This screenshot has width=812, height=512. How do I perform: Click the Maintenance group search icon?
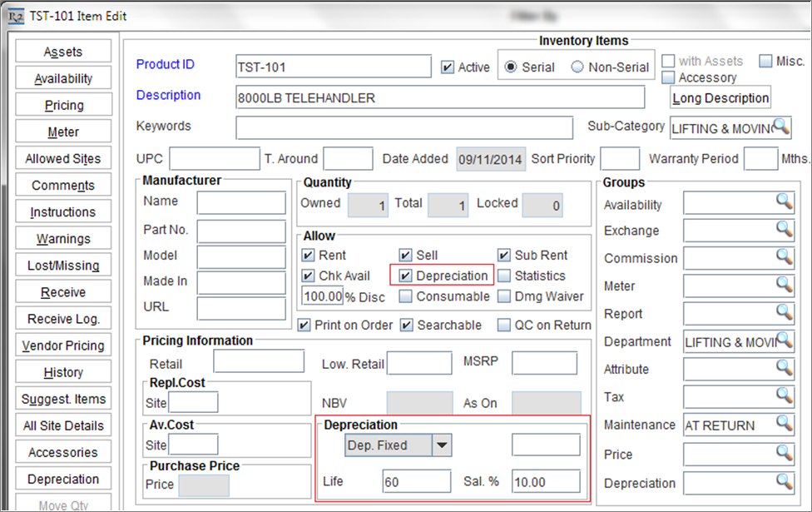[x=785, y=424]
